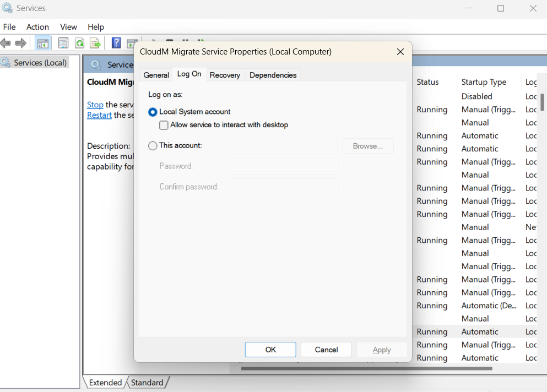This screenshot has height=392, width=547.
Task: Click OK in the properties dialog
Action: point(270,350)
